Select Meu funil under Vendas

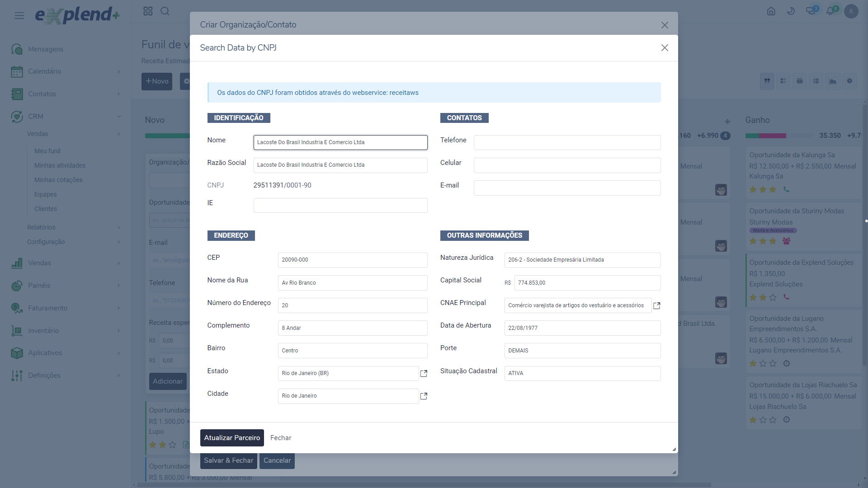coord(47,151)
